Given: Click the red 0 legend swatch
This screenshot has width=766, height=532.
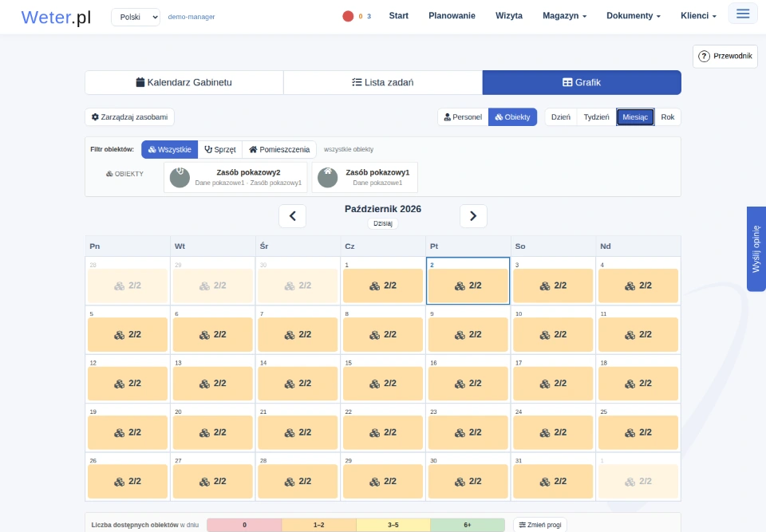Looking at the screenshot, I should [244, 525].
